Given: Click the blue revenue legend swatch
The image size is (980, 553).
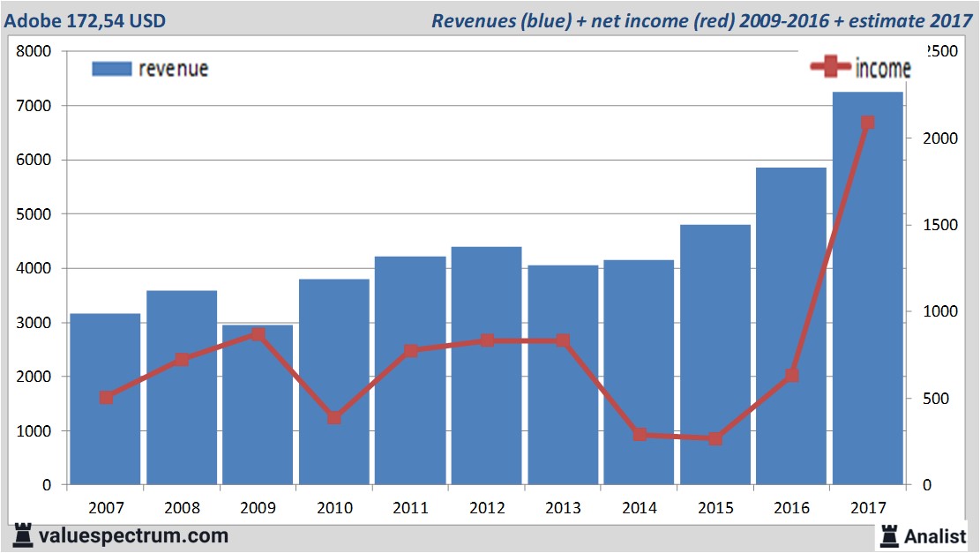Looking at the screenshot, I should pos(112,69).
